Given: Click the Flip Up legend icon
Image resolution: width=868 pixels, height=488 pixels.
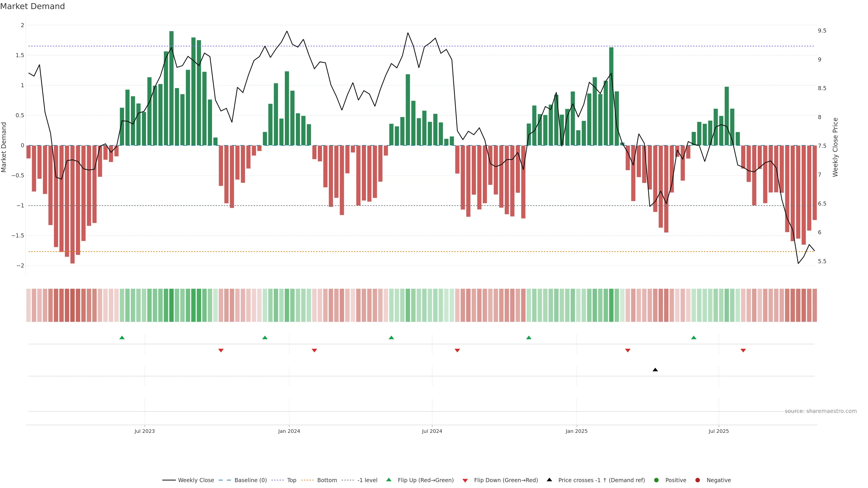Looking at the screenshot, I should click(x=389, y=480).
